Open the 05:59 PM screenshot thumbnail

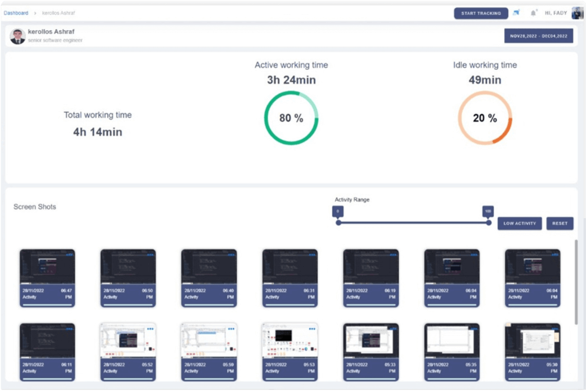[209, 341]
